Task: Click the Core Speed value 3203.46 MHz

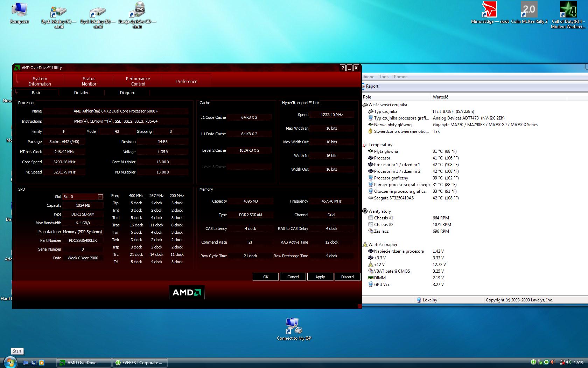Action: [64, 162]
